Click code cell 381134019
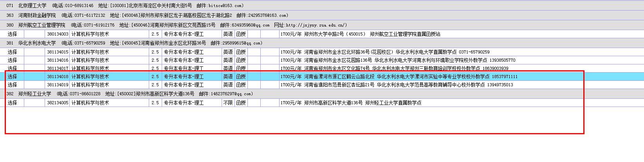This screenshot has height=162, width=644. coord(58,85)
